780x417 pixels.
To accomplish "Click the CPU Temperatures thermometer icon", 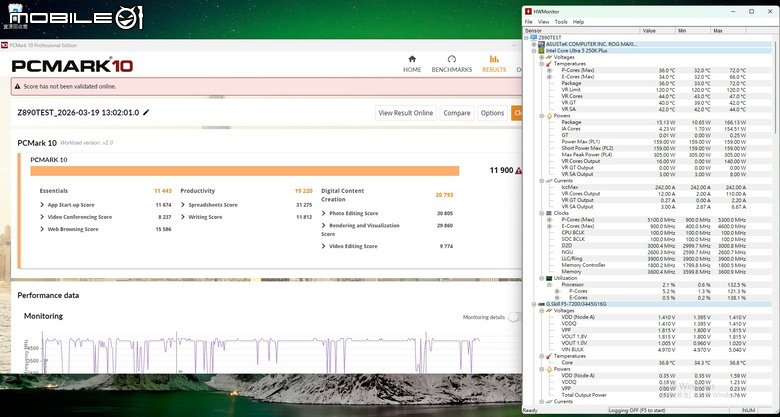I will click(x=549, y=64).
